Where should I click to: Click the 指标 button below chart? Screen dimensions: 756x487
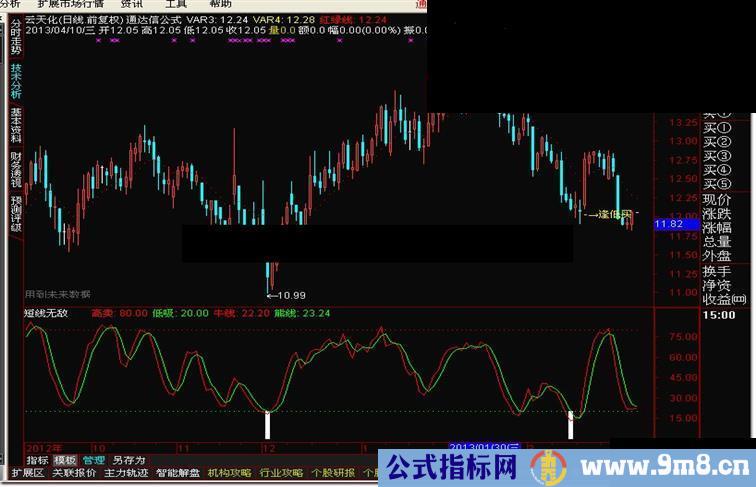37,460
